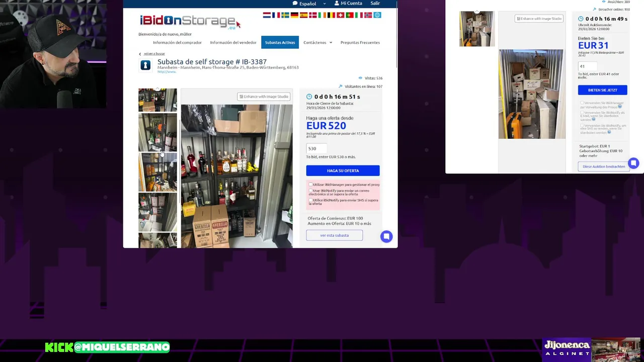Screen dimensions: 644x362
Task: Select the Spanish flag language icon
Action: [x=303, y=15]
